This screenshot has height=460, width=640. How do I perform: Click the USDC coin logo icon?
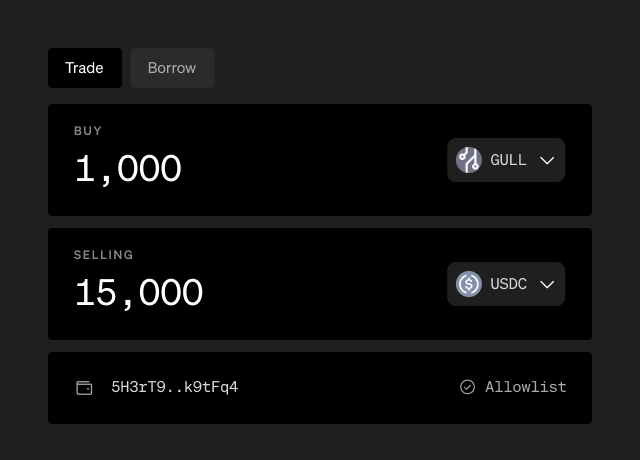click(x=469, y=284)
